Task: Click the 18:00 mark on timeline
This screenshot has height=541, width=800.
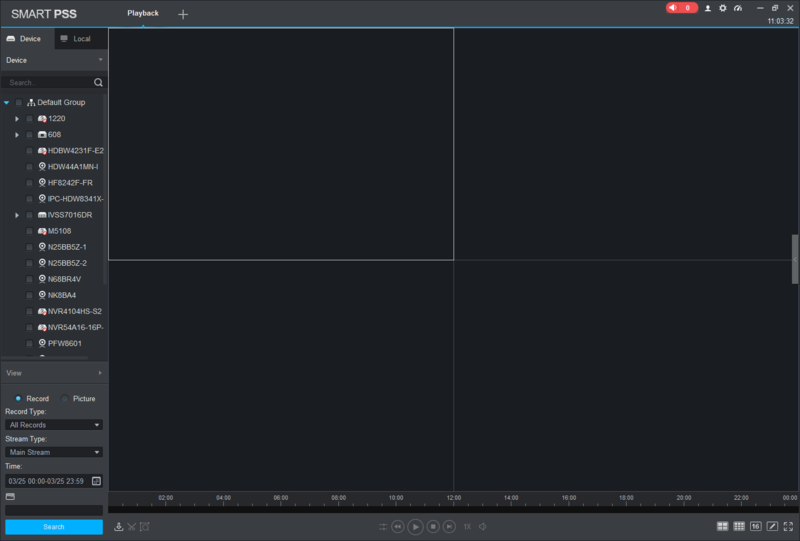Action: point(626,498)
